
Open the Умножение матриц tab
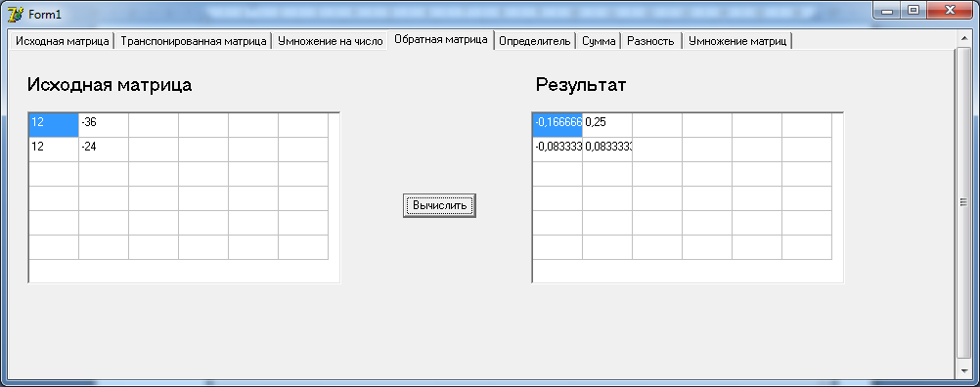(x=736, y=41)
